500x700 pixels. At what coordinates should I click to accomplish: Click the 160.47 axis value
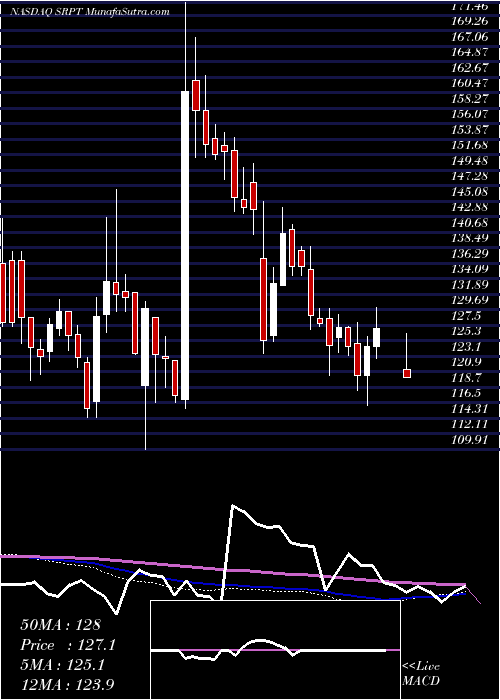(x=471, y=83)
